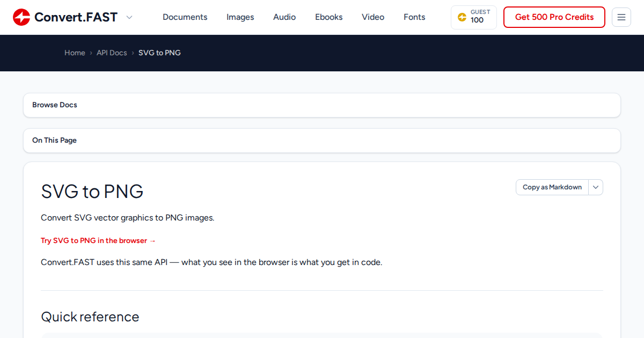Open the Fonts menu

coord(414,17)
